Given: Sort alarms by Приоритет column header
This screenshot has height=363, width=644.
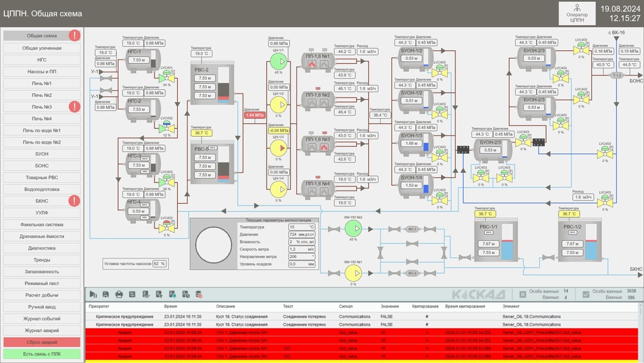Looking at the screenshot, I should point(99,307).
